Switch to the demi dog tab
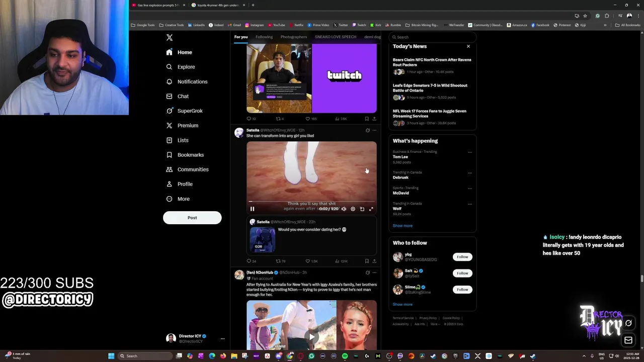 (372, 37)
